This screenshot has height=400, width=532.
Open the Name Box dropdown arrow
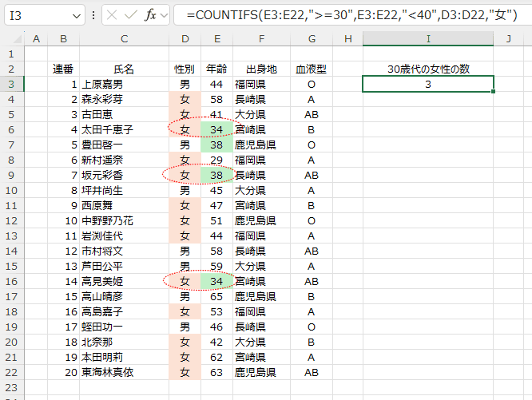click(77, 16)
